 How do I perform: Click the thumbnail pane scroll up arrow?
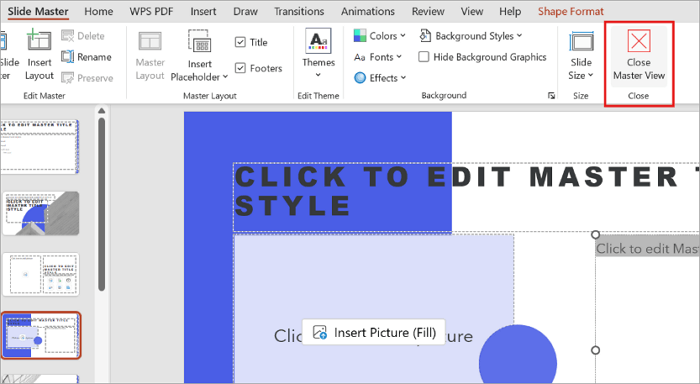click(101, 111)
